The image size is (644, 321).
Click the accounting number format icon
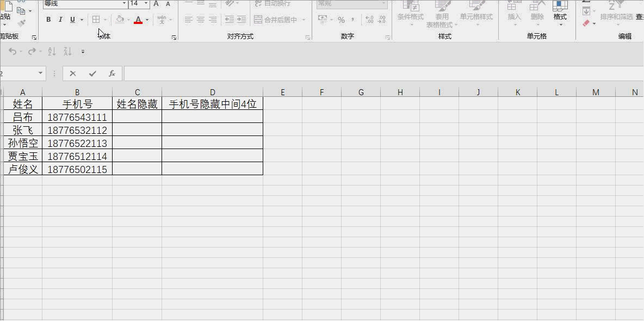click(x=323, y=20)
